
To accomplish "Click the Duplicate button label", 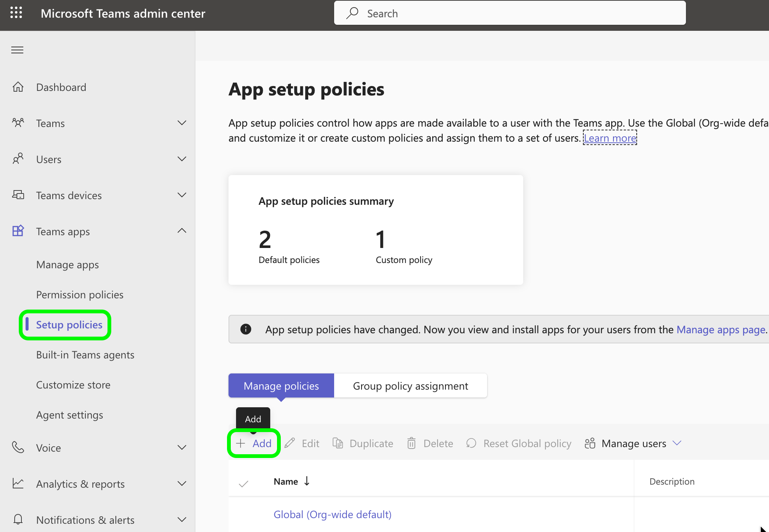I will [371, 443].
